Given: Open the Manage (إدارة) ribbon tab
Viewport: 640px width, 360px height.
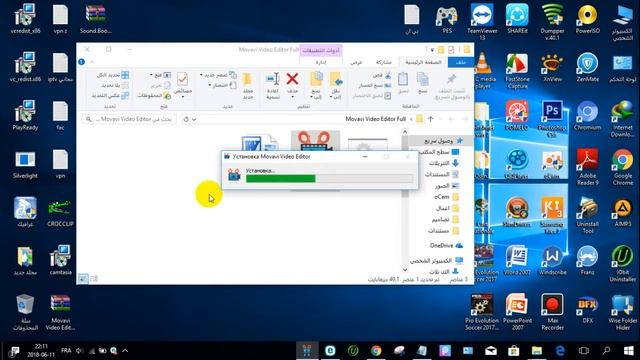Looking at the screenshot, I should [321, 62].
